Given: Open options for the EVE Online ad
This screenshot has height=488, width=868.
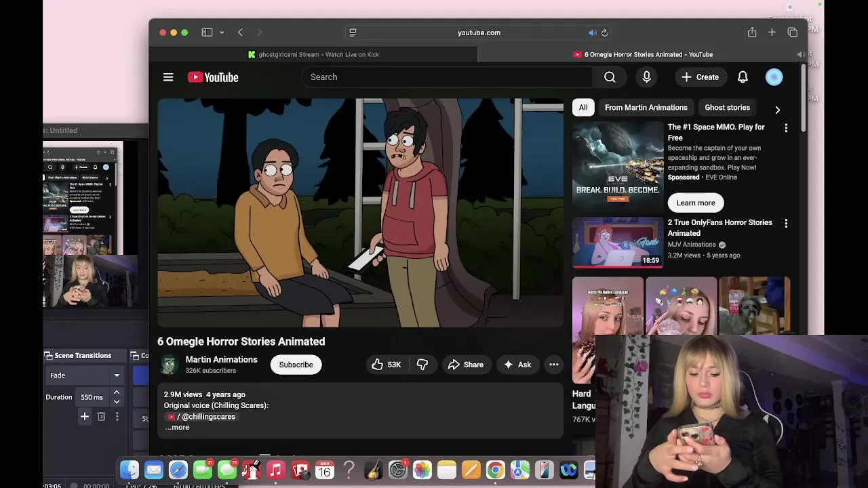Looking at the screenshot, I should tap(786, 128).
